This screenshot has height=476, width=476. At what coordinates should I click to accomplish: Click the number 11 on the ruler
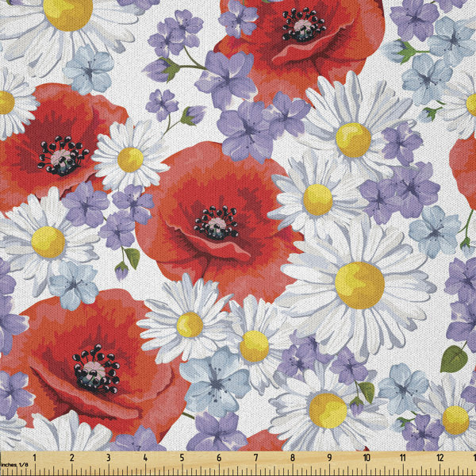403,458
